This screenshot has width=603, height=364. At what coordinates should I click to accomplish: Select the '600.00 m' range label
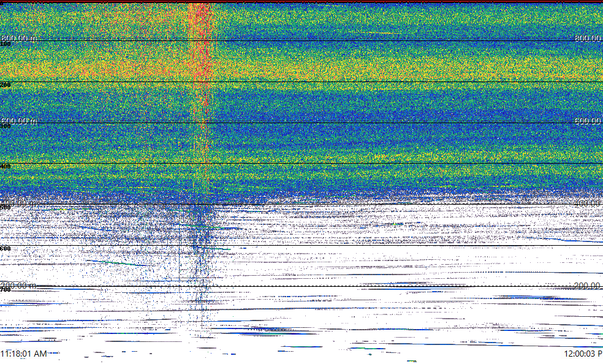click(19, 121)
